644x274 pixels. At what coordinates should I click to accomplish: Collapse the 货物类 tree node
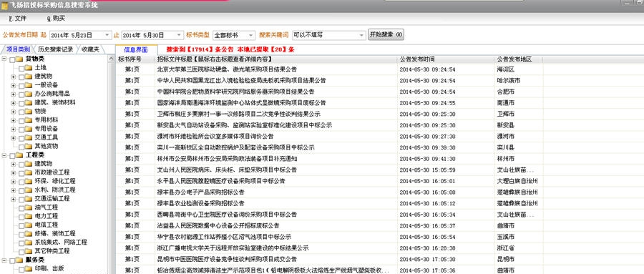[x=4, y=59]
